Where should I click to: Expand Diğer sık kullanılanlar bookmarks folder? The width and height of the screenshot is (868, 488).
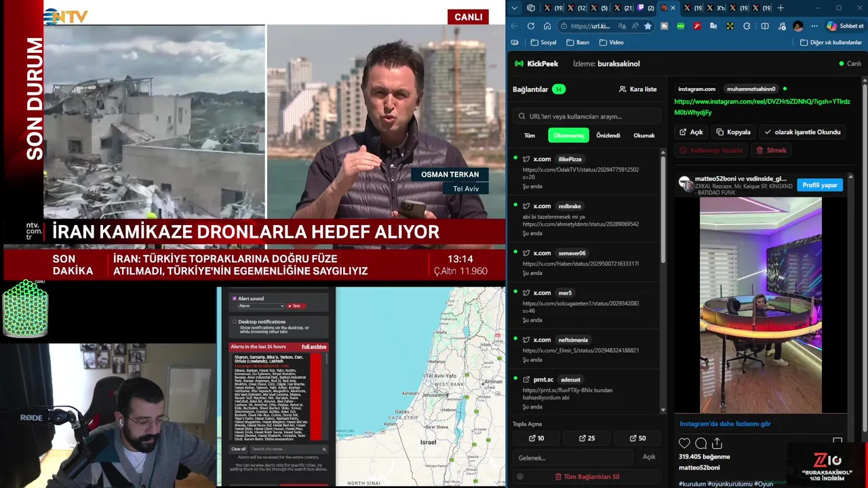point(831,42)
